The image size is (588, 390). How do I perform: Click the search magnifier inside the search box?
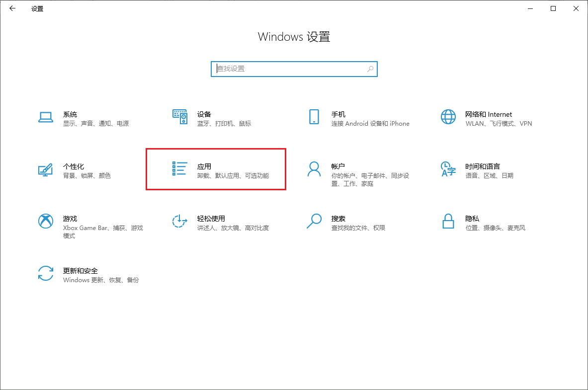tap(370, 69)
